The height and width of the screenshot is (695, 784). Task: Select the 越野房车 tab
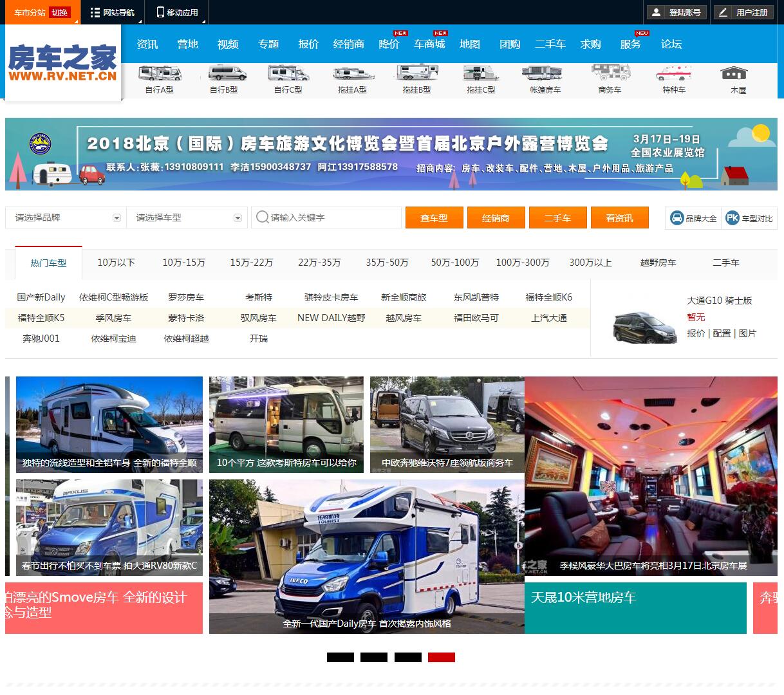coord(658,263)
